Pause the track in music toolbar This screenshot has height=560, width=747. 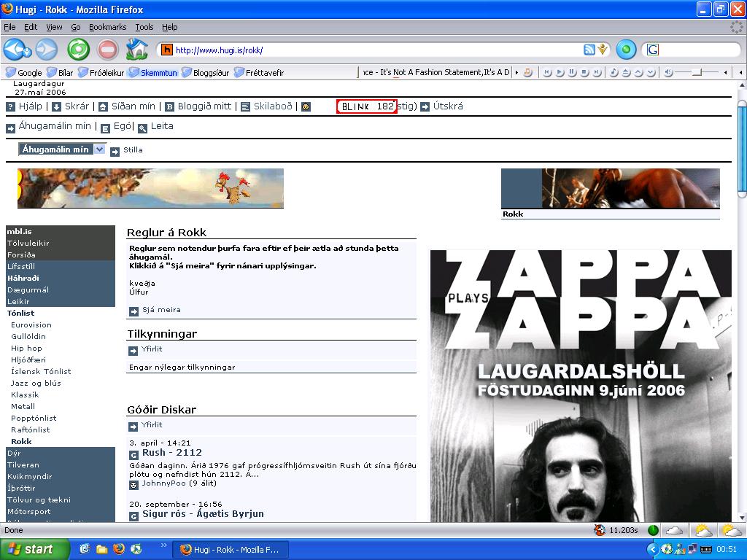pos(573,72)
